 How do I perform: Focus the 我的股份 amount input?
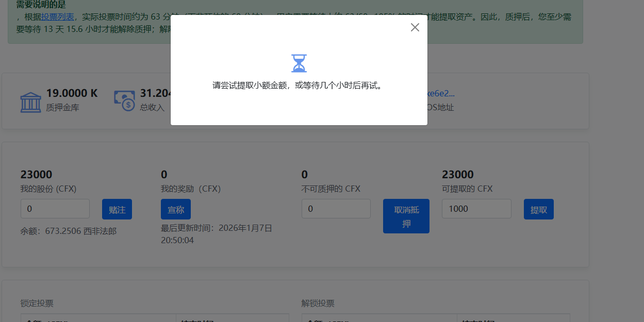(x=55, y=209)
